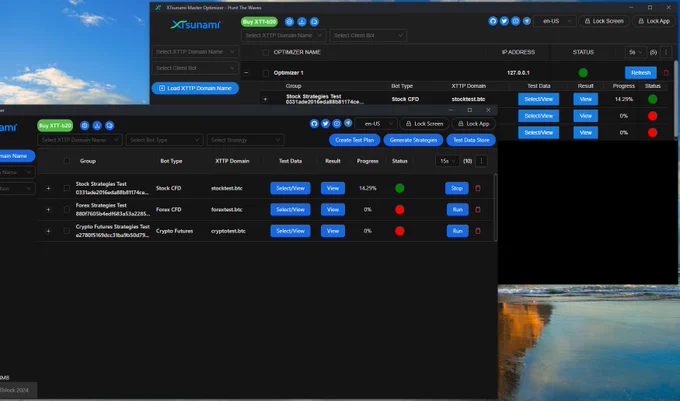Open Twitter link in Master Optimizer window
The width and height of the screenshot is (680, 401).
pos(504,21)
